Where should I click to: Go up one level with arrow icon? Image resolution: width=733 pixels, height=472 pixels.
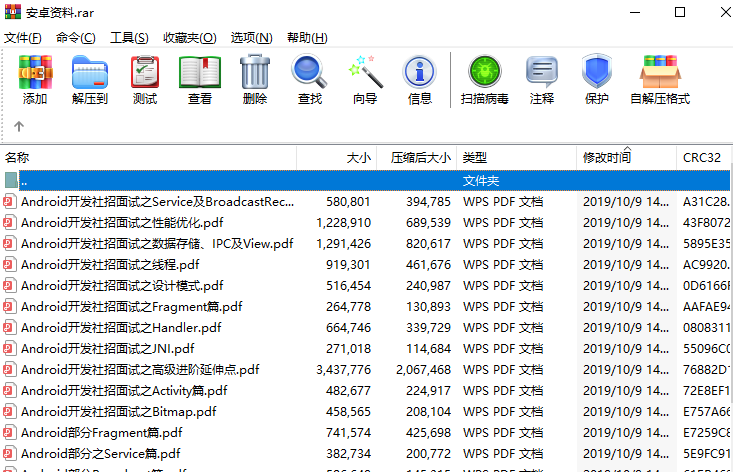tap(19, 126)
